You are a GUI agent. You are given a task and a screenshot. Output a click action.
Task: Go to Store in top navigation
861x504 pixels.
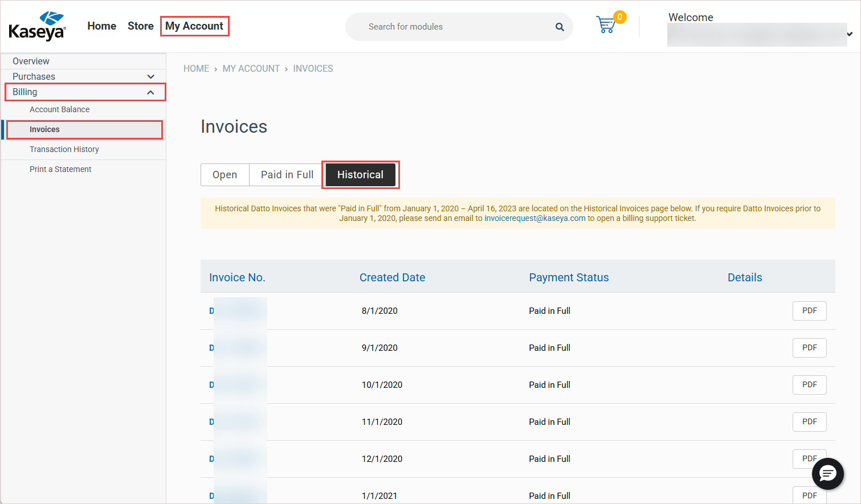click(140, 26)
